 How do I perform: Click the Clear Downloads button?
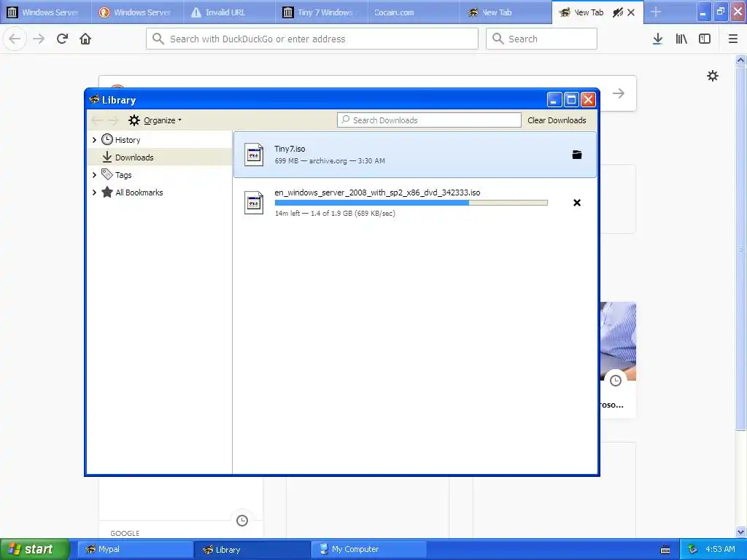[557, 120]
